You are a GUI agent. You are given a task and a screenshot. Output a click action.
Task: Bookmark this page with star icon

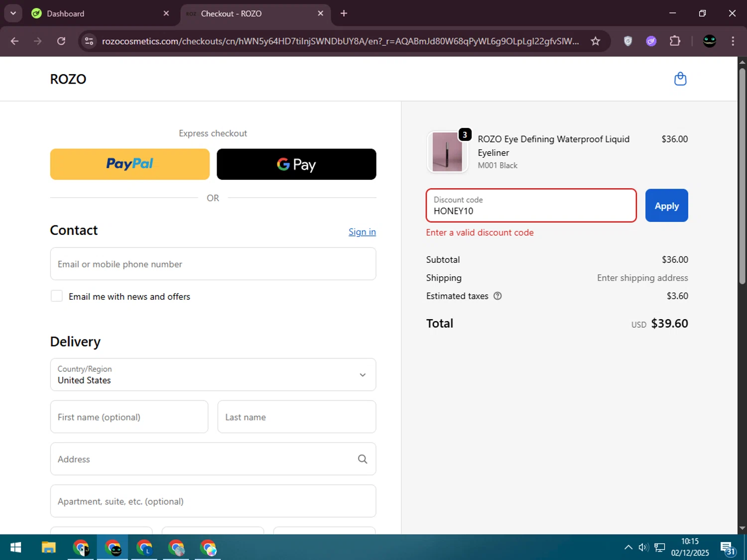(x=595, y=41)
